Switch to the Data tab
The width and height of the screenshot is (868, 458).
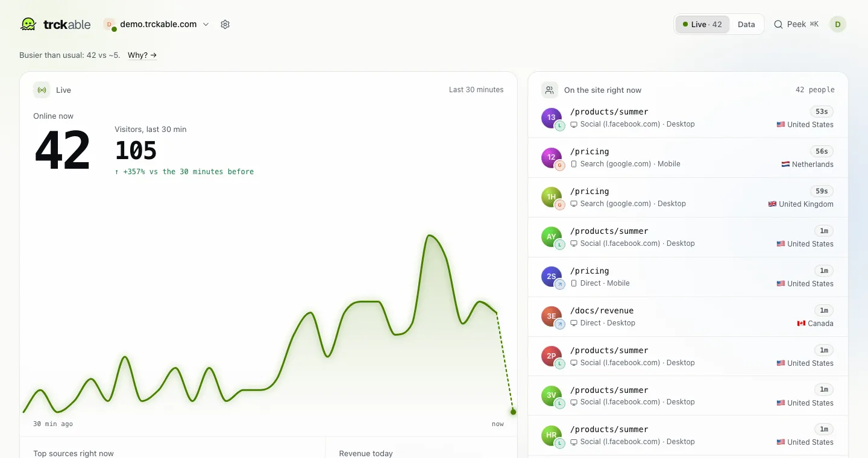tap(746, 24)
